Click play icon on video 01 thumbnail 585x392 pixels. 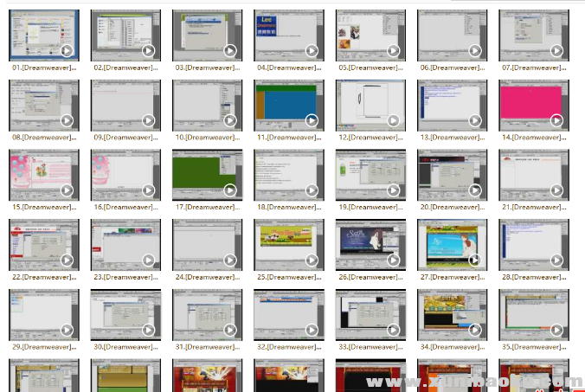[67, 51]
